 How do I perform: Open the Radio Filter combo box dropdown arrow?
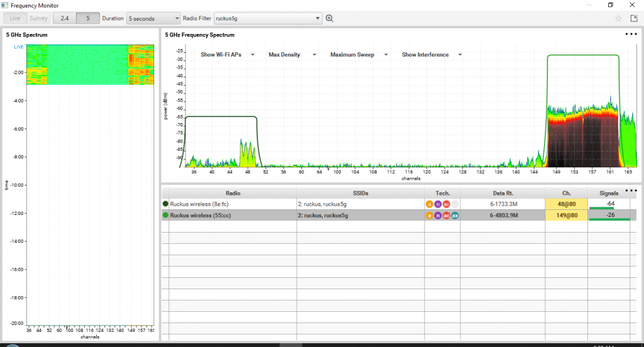click(318, 18)
